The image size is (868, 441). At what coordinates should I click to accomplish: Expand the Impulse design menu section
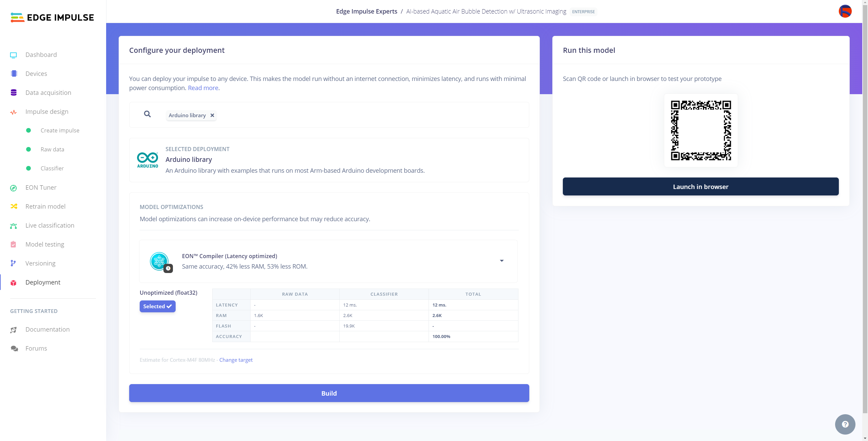tap(47, 112)
